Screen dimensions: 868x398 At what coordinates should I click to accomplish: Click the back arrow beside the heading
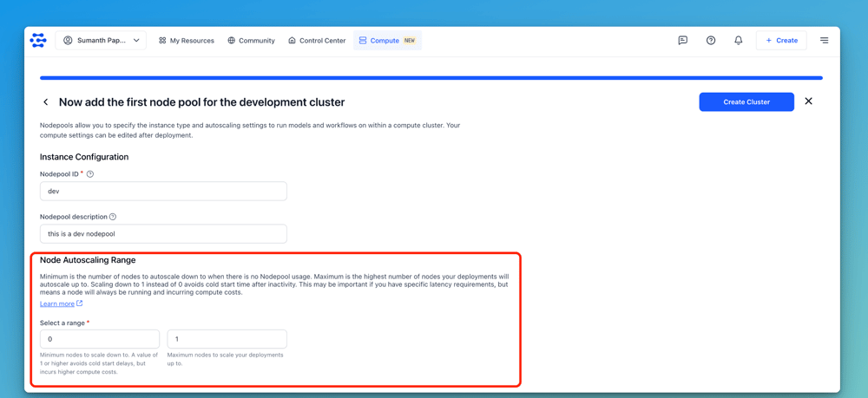[46, 102]
